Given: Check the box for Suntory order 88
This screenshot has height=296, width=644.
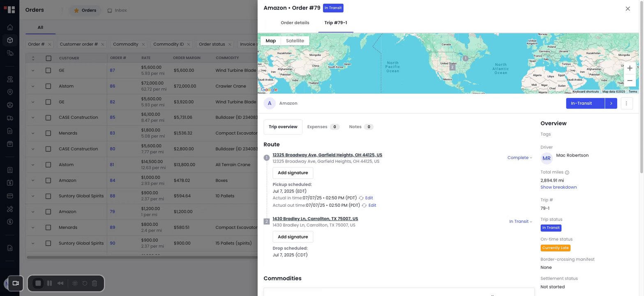Looking at the screenshot, I should pos(48,196).
